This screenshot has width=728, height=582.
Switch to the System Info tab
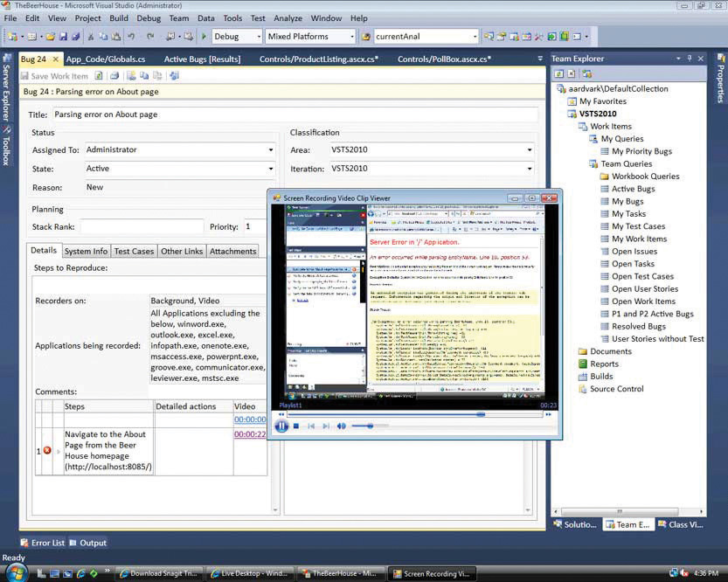pyautogui.click(x=86, y=251)
